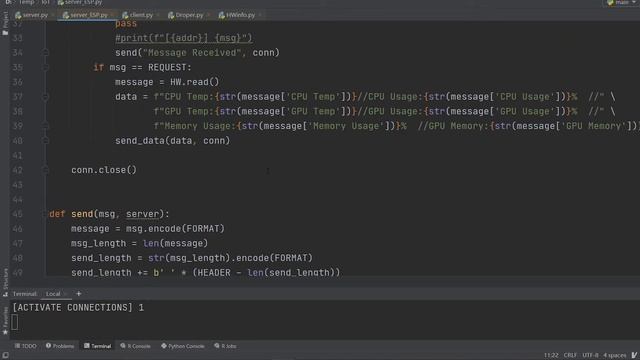Place cursor on conn.close() line

[x=104, y=170]
